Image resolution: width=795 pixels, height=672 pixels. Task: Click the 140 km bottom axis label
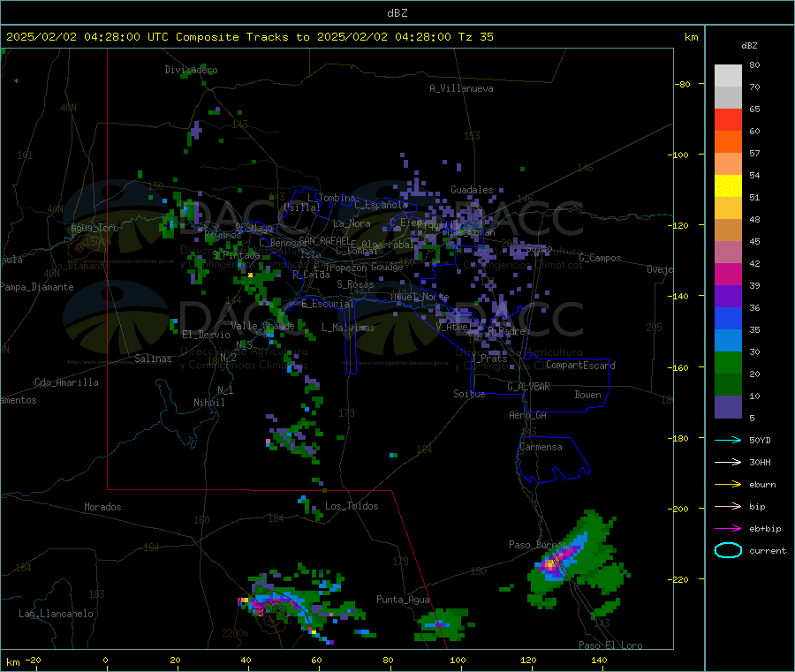click(599, 660)
